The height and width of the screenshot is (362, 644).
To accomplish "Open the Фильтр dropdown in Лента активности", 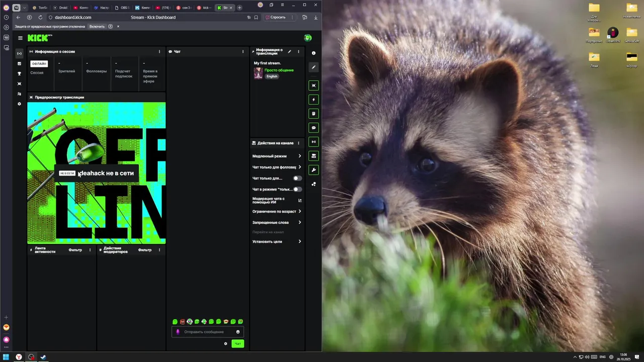I will click(75, 250).
